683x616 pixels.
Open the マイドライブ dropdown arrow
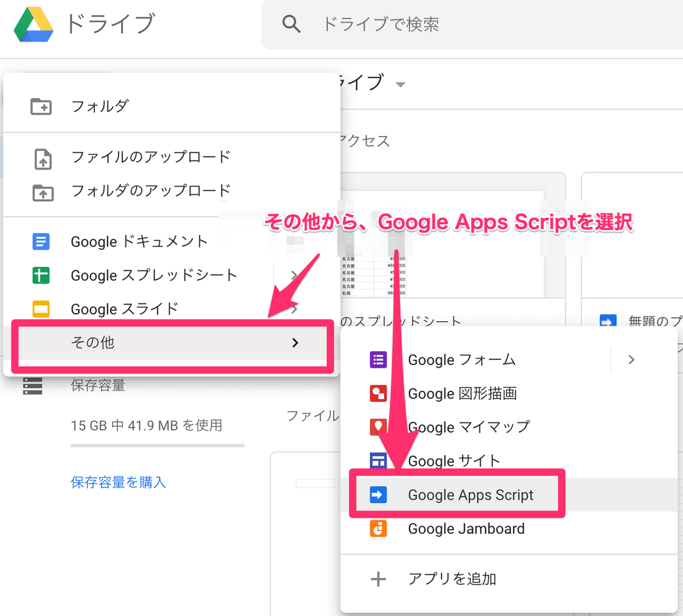(400, 84)
